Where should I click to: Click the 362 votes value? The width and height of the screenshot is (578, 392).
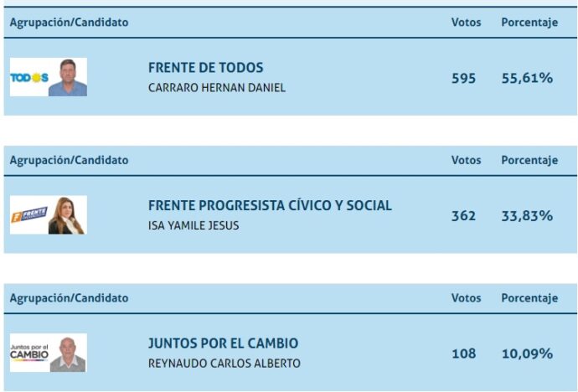[463, 215]
